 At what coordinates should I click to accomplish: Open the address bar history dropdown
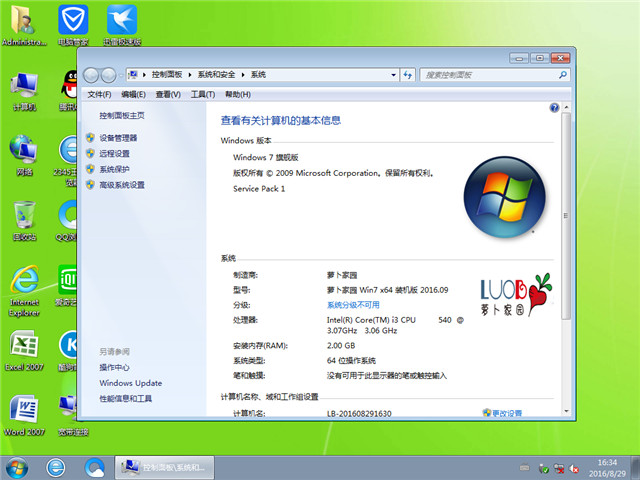click(393, 75)
